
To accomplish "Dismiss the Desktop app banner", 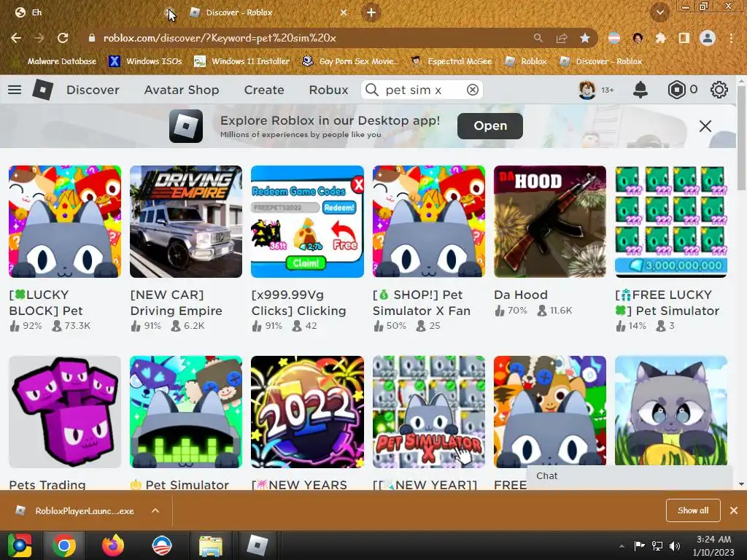I will click(x=705, y=126).
